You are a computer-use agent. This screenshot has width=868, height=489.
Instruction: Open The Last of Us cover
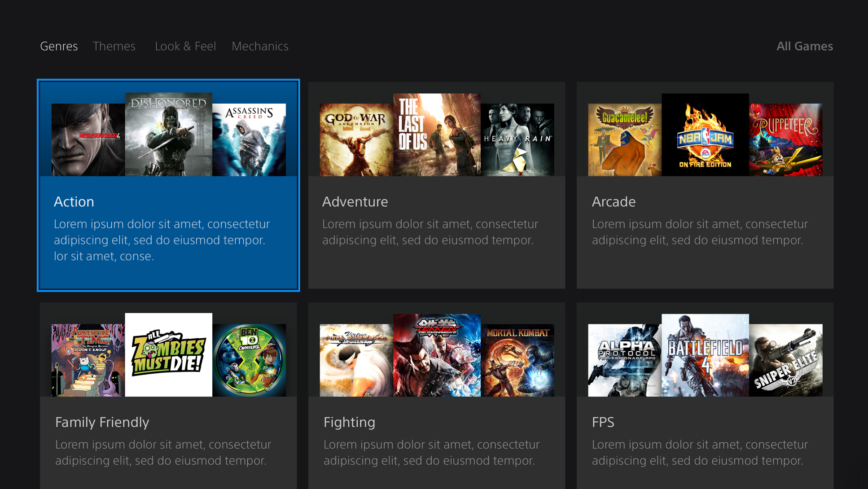(437, 134)
